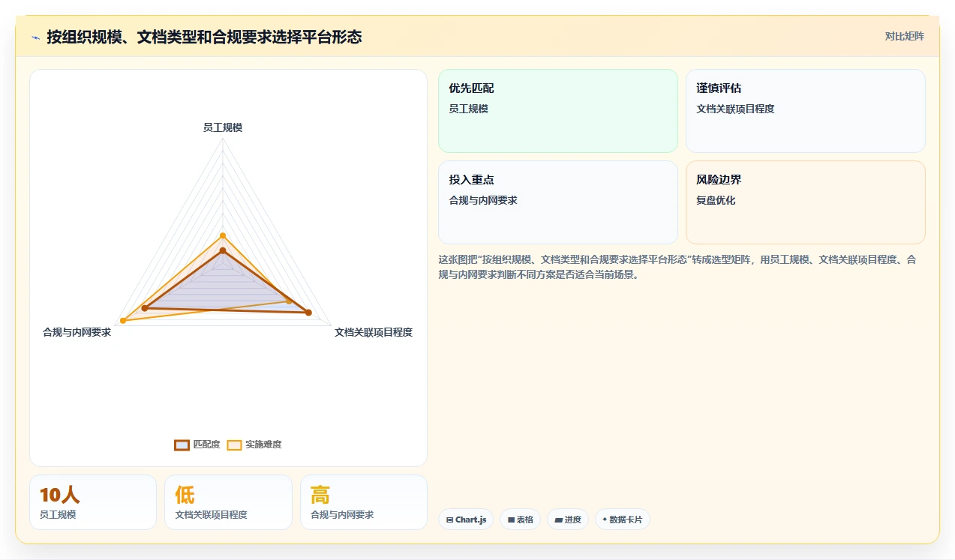Click the Chart.js tag icon
Viewport: 955px width, 560px height.
tap(449, 520)
